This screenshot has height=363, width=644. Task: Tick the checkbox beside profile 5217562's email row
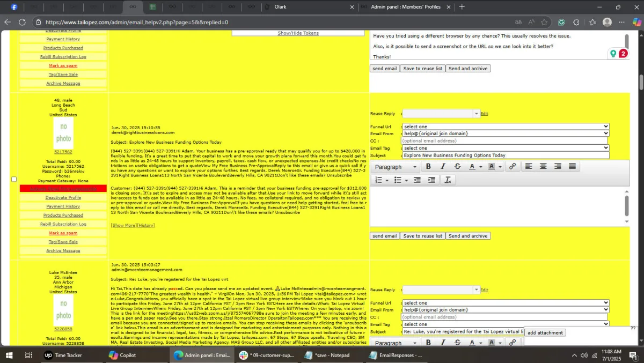(14, 179)
